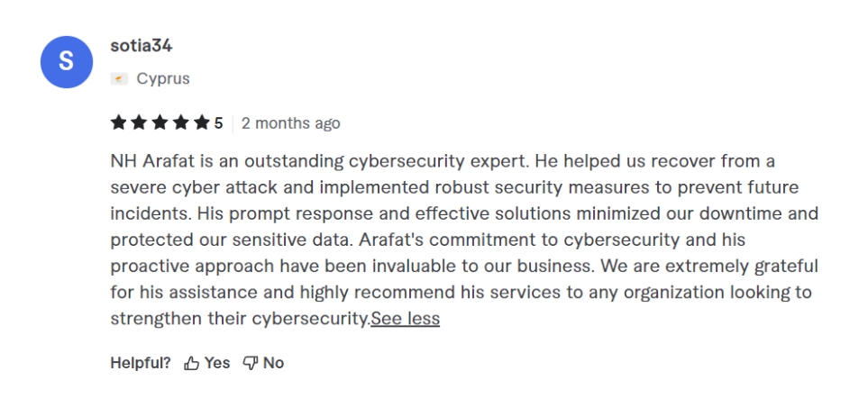868x398 pixels.
Task: Click the "Helpful?" label
Action: pos(142,363)
